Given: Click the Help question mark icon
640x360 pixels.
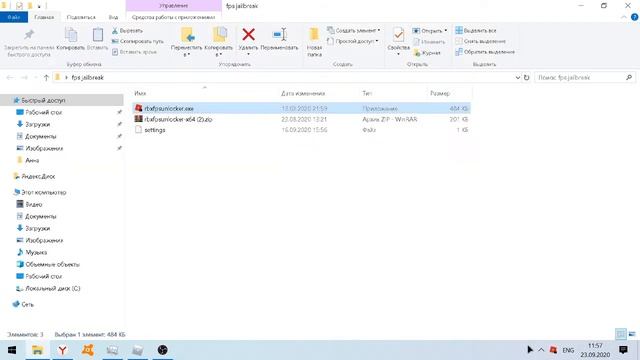Looking at the screenshot, I should [x=635, y=17].
